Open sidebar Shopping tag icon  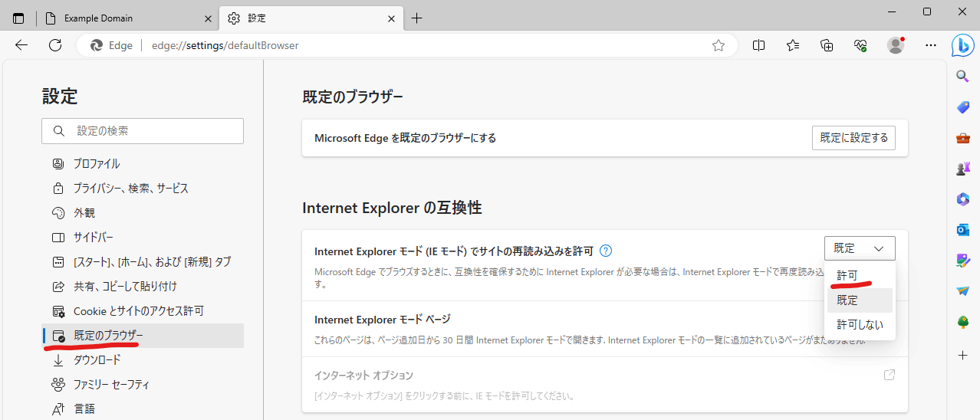pyautogui.click(x=963, y=107)
